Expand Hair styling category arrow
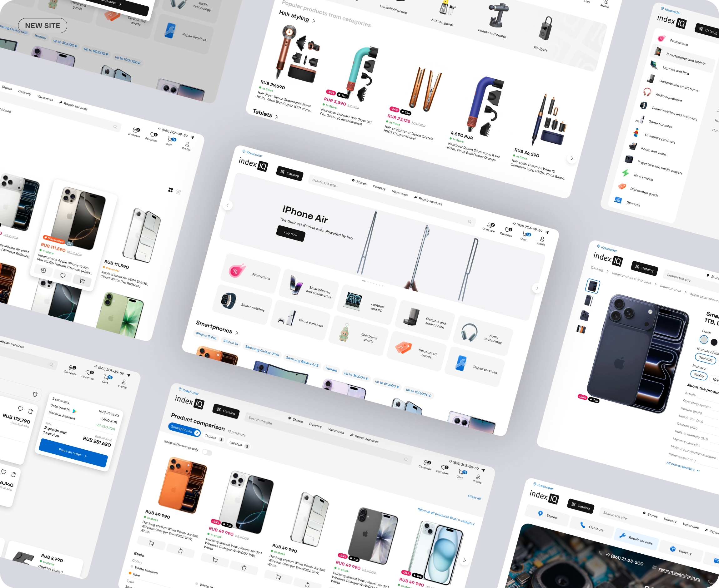This screenshot has width=719, height=588. [x=314, y=21]
